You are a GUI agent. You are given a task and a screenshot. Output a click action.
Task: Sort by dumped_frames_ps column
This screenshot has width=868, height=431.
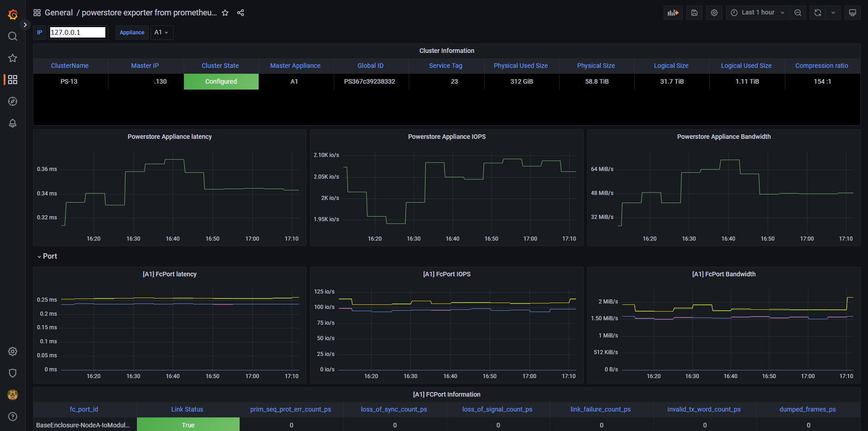point(807,409)
